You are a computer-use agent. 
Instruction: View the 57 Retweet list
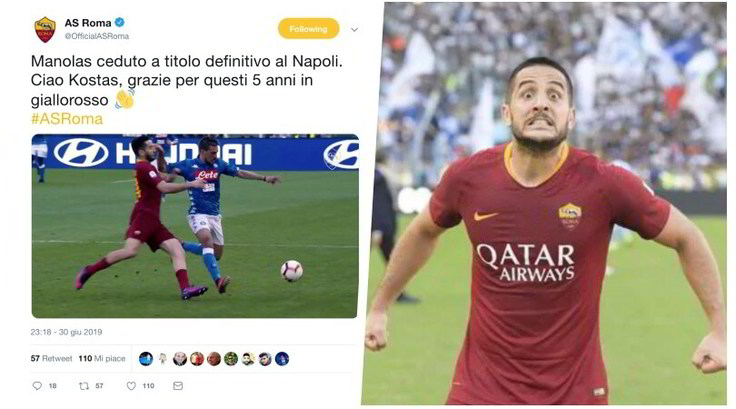[52, 358]
